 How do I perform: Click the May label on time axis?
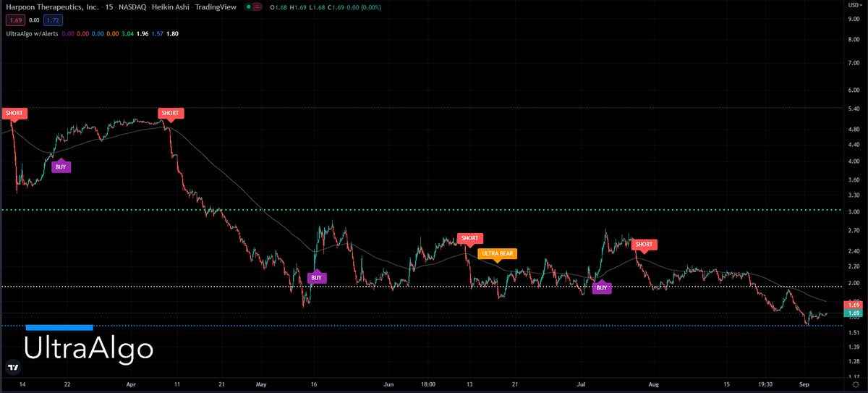(x=263, y=385)
